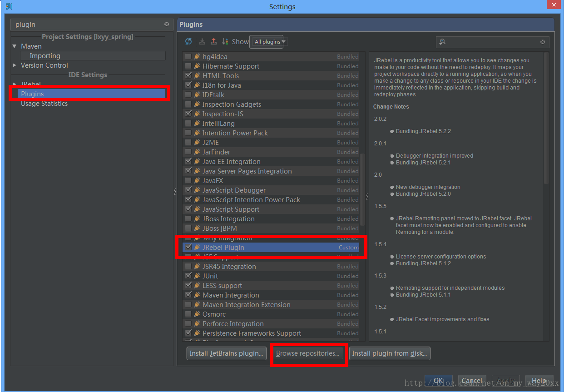Click Browse repositories button
Viewport: 564px width, 392px height.
(308, 353)
